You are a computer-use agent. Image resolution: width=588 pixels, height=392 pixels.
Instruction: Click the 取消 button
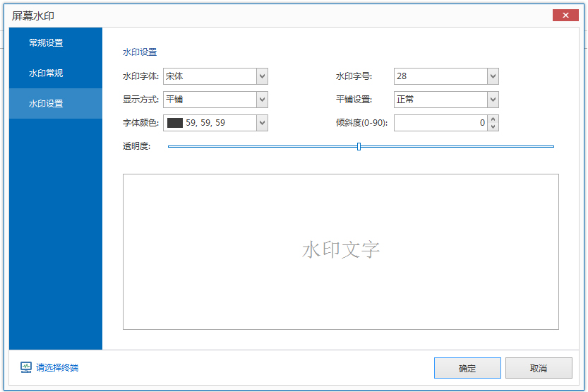click(539, 368)
